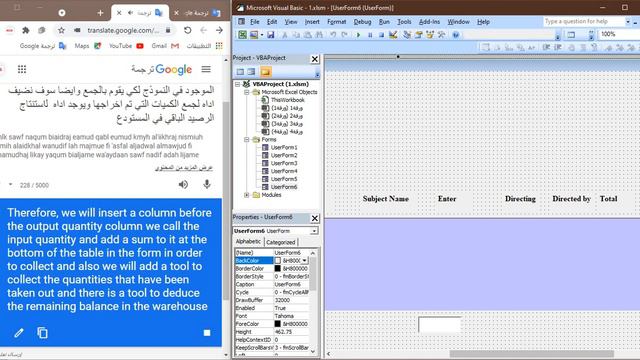Collapse the VBAProject (1.xlsm) tree node

(237, 84)
